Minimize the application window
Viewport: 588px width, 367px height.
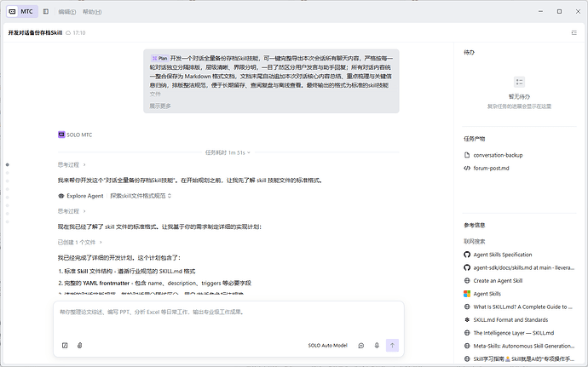pyautogui.click(x=540, y=12)
